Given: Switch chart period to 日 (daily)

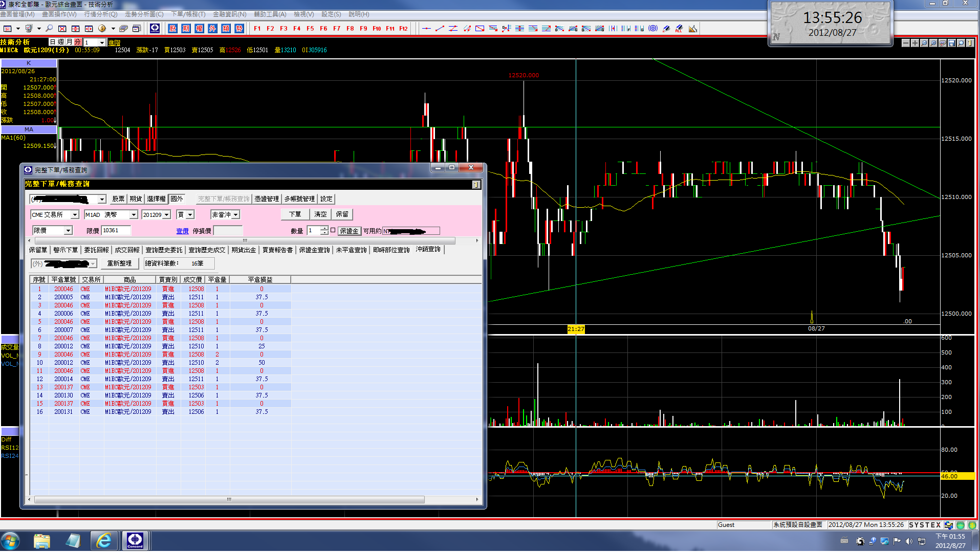Looking at the screenshot, I should pyautogui.click(x=53, y=42).
